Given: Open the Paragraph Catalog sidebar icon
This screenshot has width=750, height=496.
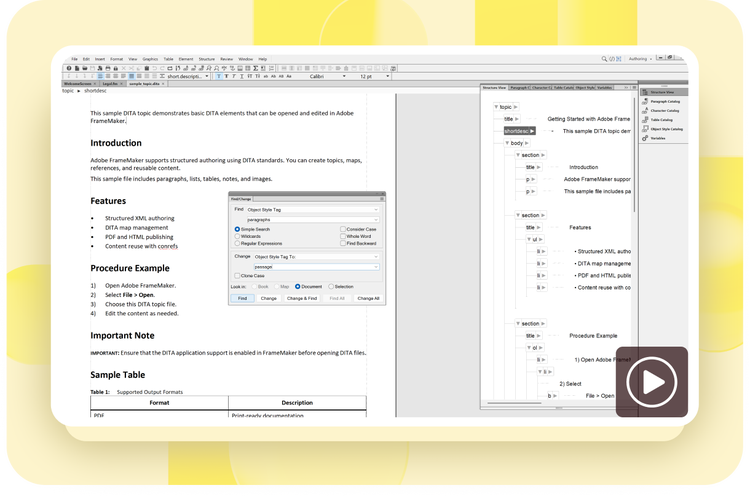Looking at the screenshot, I should click(x=645, y=101).
